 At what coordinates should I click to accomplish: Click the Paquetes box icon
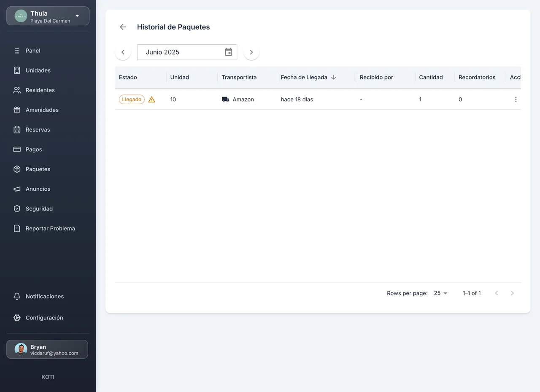click(x=17, y=169)
